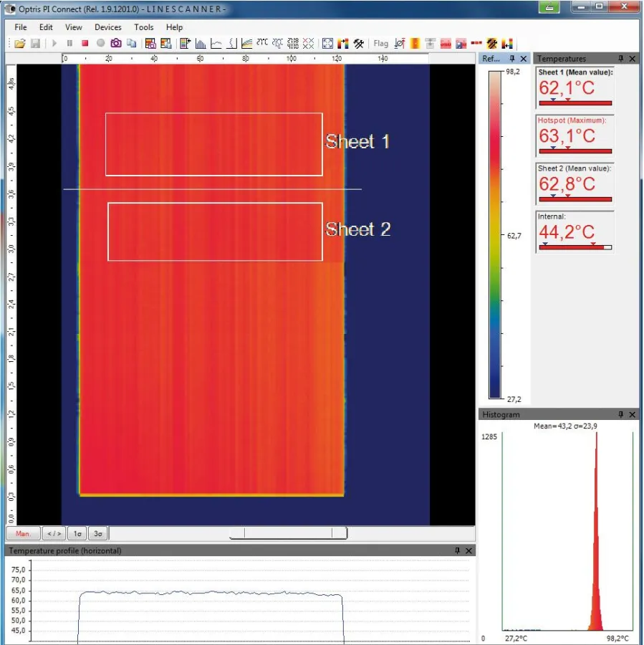
Task: Toggle the 3σ scaling button
Action: [98, 533]
